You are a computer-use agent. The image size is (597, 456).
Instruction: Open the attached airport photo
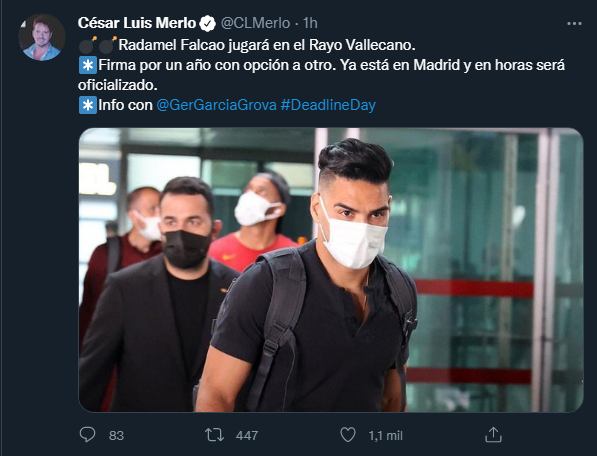click(x=331, y=270)
